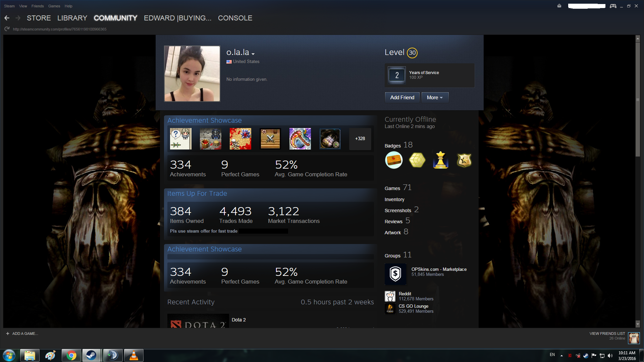Open the More dropdown button
Viewport: 644px width, 362px height.
pos(435,98)
